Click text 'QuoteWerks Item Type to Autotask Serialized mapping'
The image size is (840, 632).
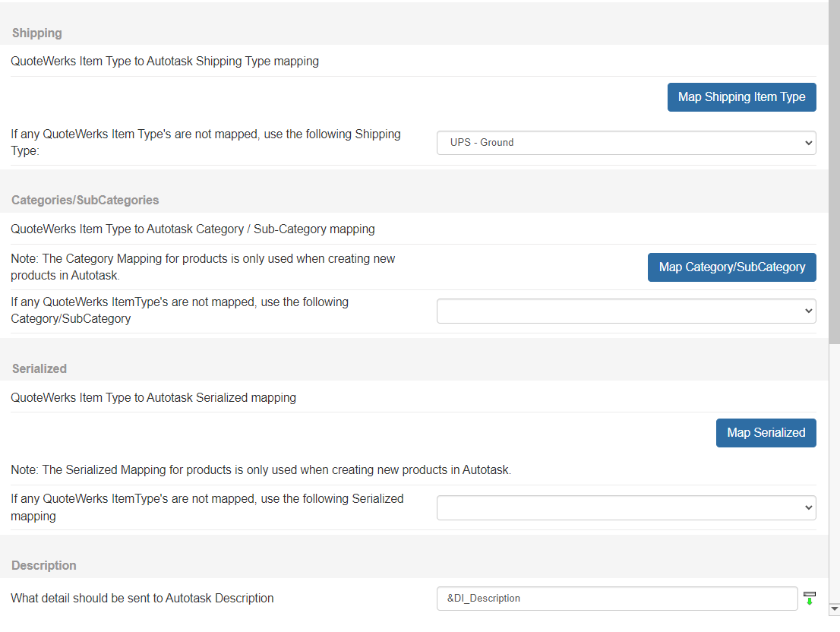tap(153, 398)
